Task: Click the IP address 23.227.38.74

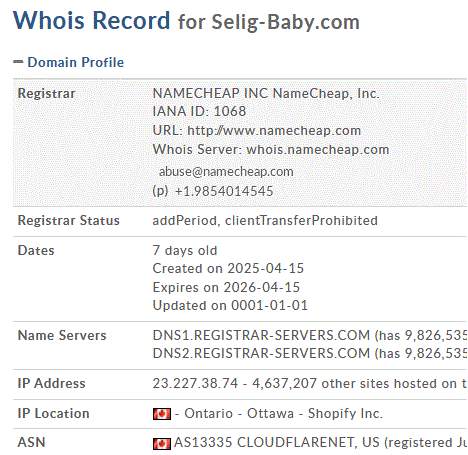Action: (x=195, y=384)
